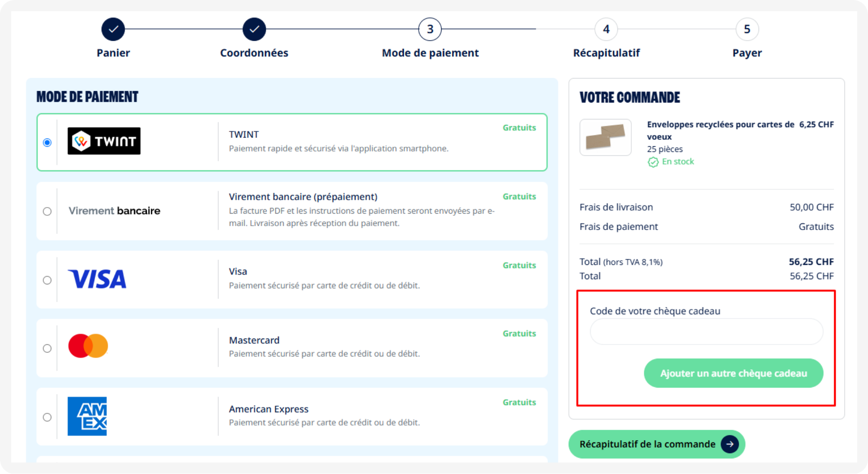868x474 pixels.
Task: Click the VISA logo
Action: point(97,279)
